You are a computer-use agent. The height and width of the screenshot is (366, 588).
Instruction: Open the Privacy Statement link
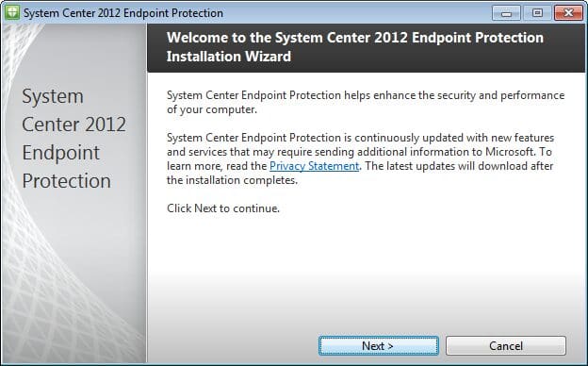314,166
